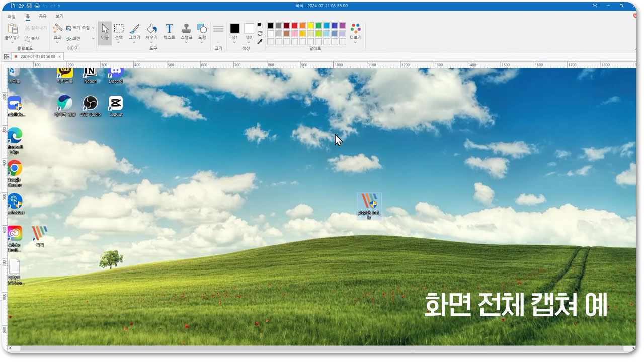Choose the purple palette swatch
Image resolution: width=644 pixels, height=362 pixels.
pyautogui.click(x=343, y=26)
